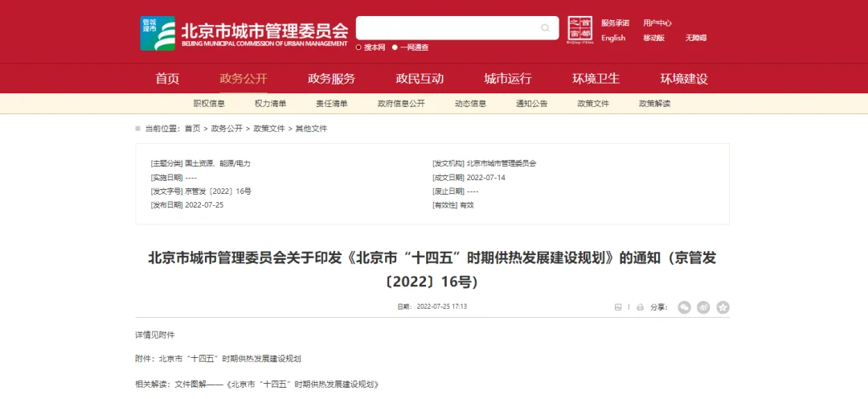
Task: Share the article to Weibo
Action: (x=703, y=306)
